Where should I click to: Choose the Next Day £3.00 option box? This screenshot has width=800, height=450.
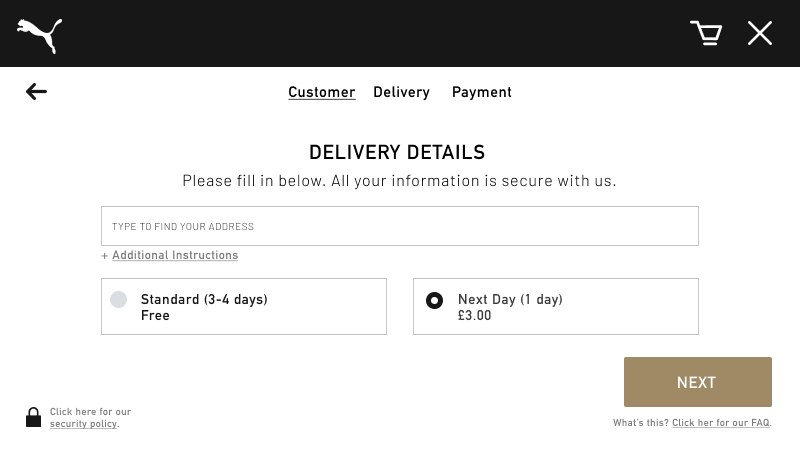[556, 307]
